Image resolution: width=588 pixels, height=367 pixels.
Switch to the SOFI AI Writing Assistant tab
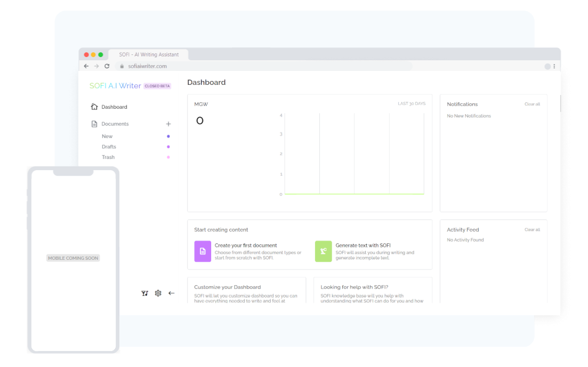pyautogui.click(x=149, y=54)
